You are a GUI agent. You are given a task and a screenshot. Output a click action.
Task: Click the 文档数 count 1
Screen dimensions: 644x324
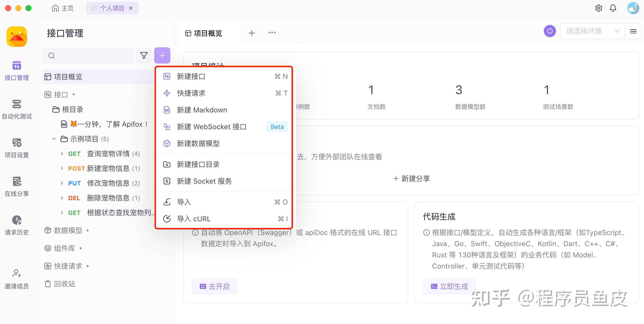click(x=371, y=90)
